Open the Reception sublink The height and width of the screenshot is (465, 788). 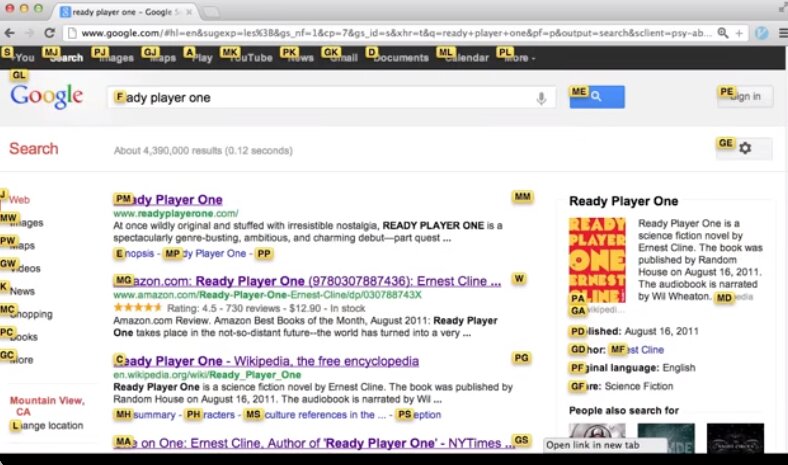pyautogui.click(x=419, y=415)
